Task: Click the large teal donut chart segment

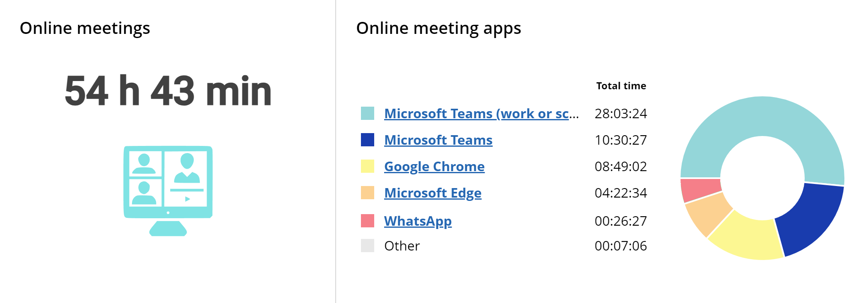Action: click(762, 116)
